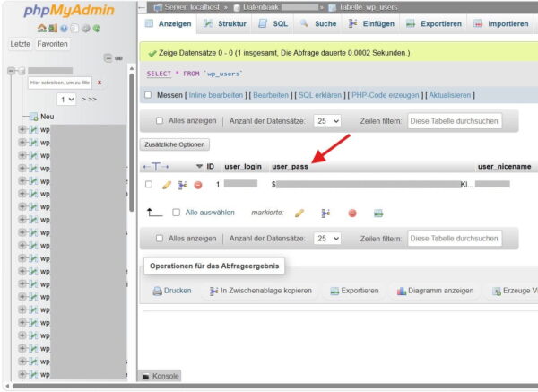Show the Letzte recent tables tab
Screen dimensions: 538x392
click(21, 44)
